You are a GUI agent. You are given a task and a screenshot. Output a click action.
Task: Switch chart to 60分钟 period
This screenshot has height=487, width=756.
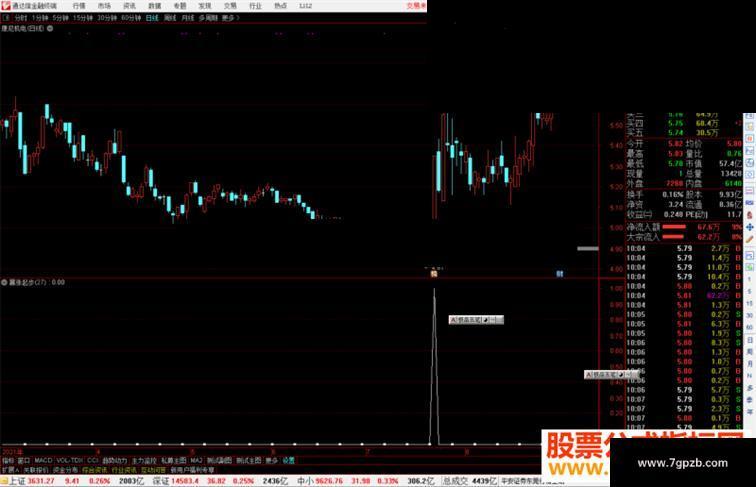coord(131,18)
